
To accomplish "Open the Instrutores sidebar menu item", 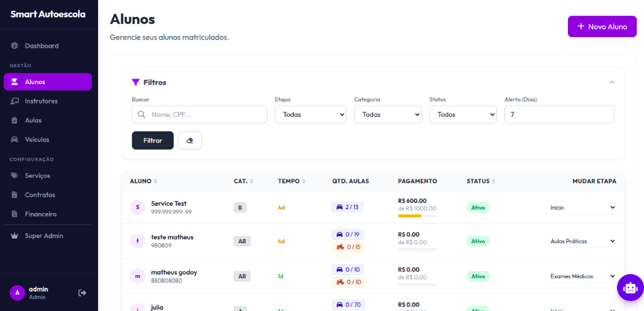I will point(42,101).
